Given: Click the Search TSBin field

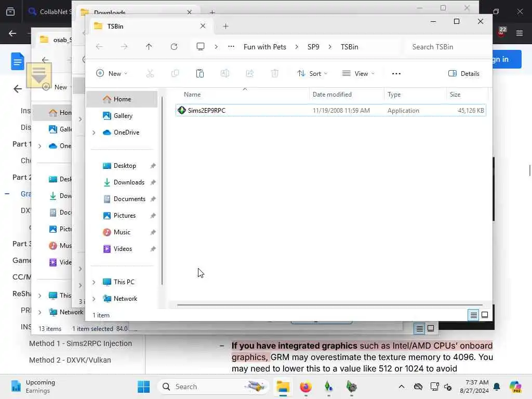Looking at the screenshot, I should (x=448, y=47).
